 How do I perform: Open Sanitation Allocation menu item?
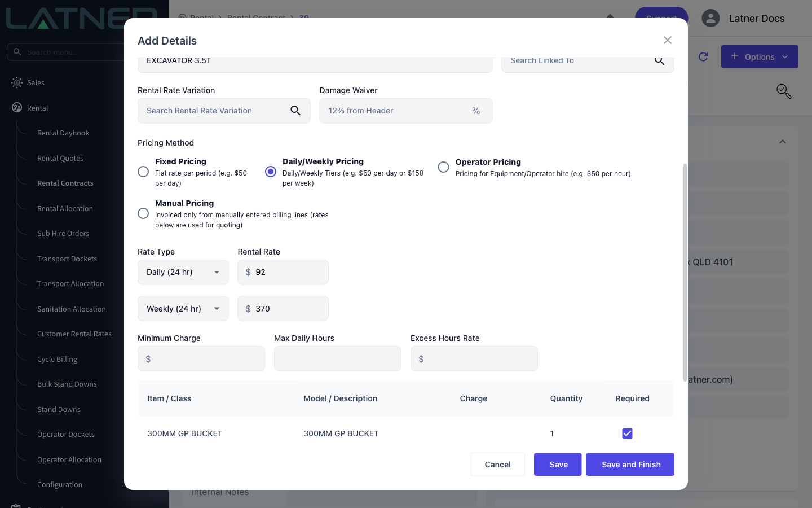coord(72,309)
